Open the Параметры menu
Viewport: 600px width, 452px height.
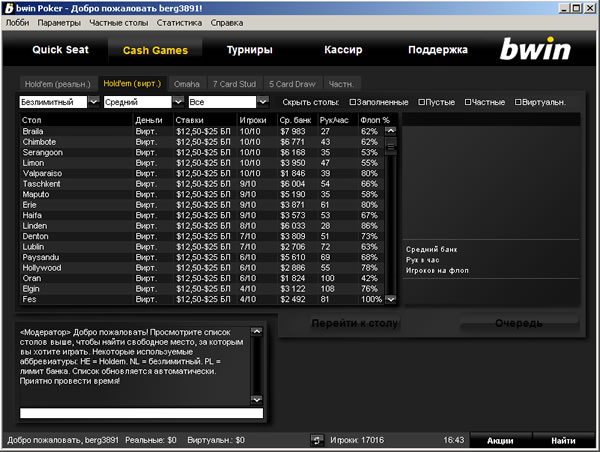click(59, 23)
